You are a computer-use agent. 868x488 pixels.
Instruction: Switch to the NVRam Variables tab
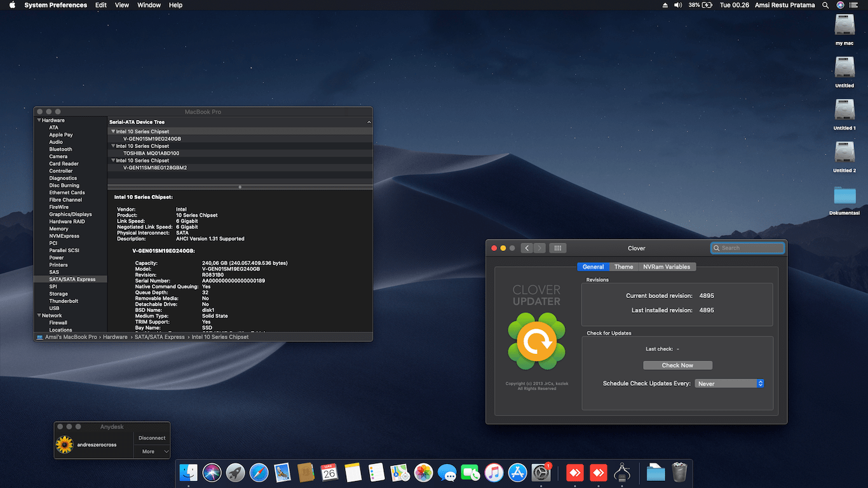click(x=666, y=267)
